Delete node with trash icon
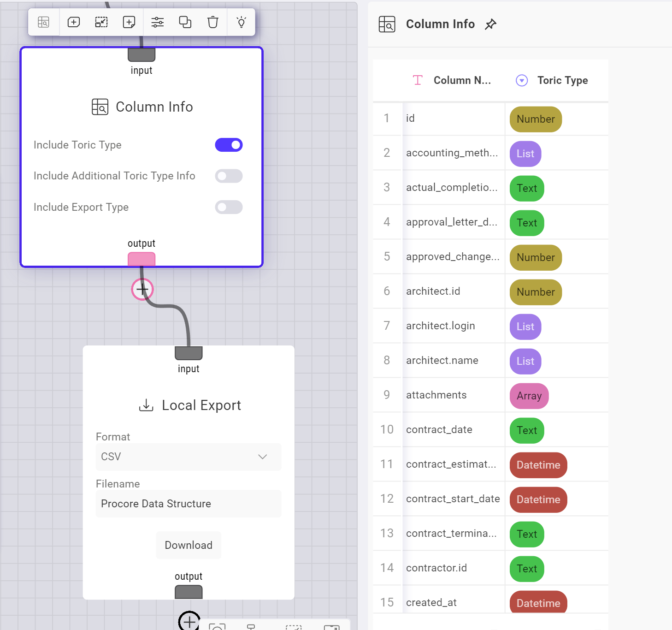The width and height of the screenshot is (672, 630). 213,22
